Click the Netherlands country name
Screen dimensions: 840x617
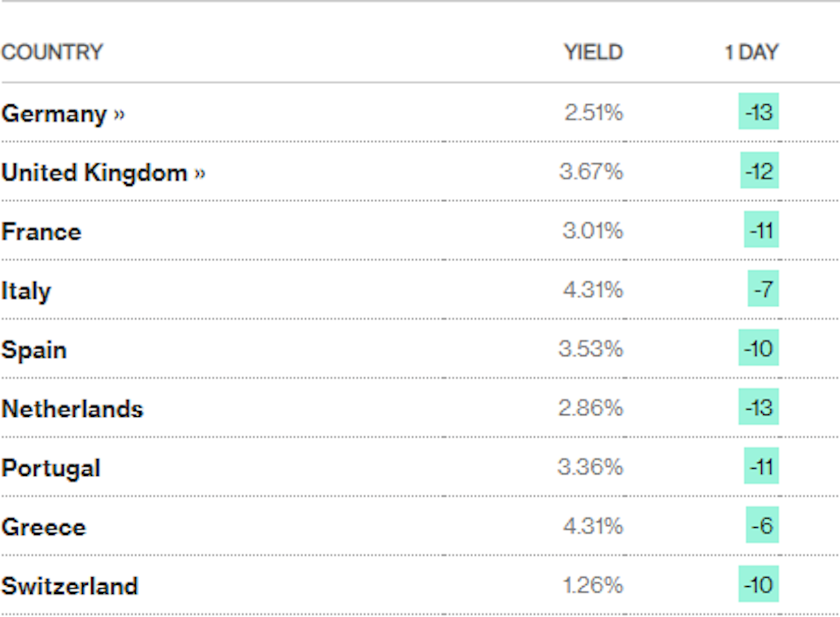[72, 409]
